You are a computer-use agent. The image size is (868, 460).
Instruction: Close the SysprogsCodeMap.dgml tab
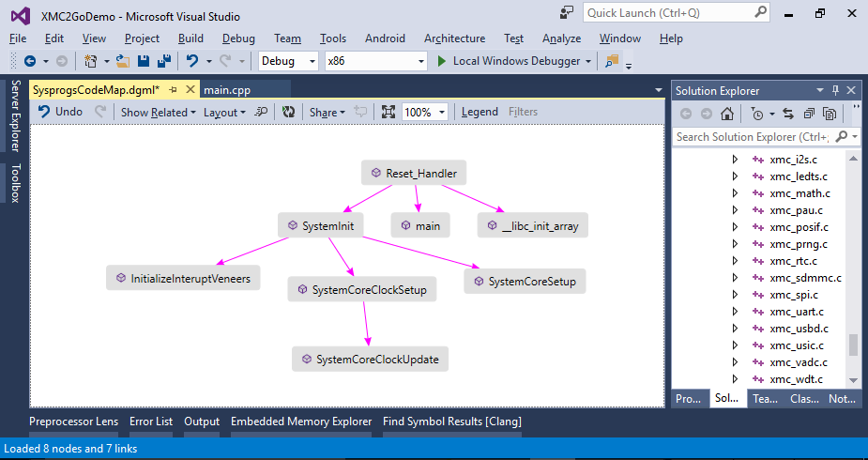[190, 89]
